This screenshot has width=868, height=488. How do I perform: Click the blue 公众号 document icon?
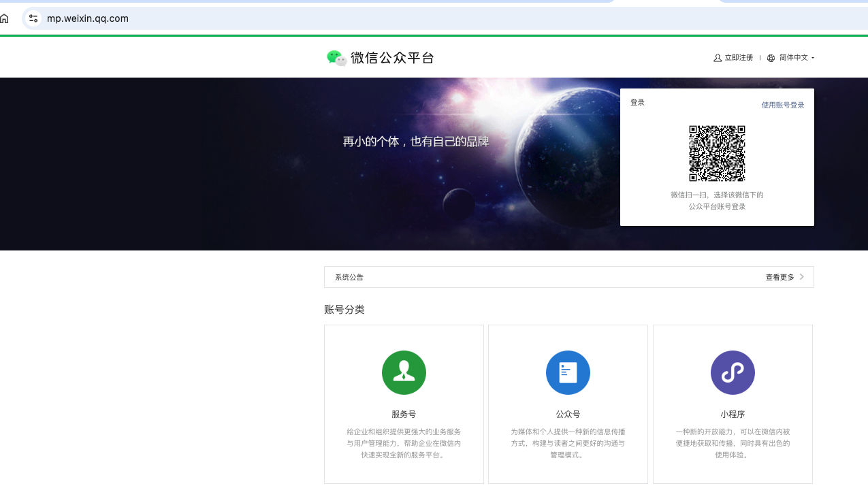(x=568, y=372)
